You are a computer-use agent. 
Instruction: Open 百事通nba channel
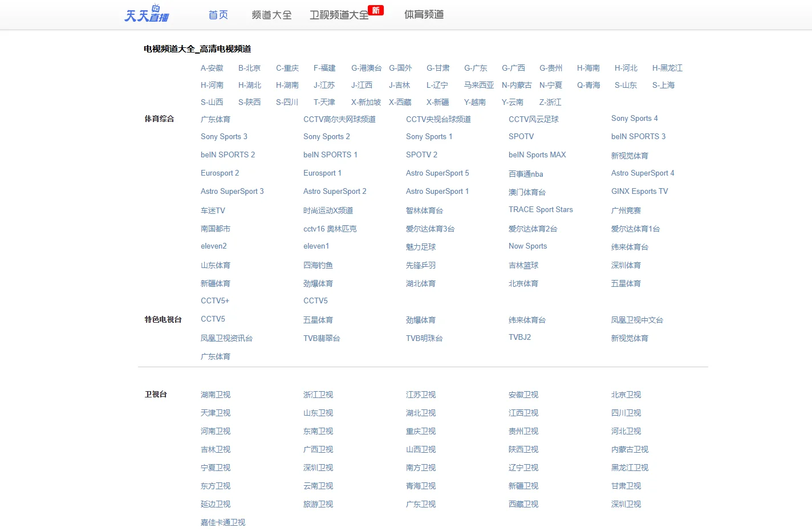click(526, 174)
